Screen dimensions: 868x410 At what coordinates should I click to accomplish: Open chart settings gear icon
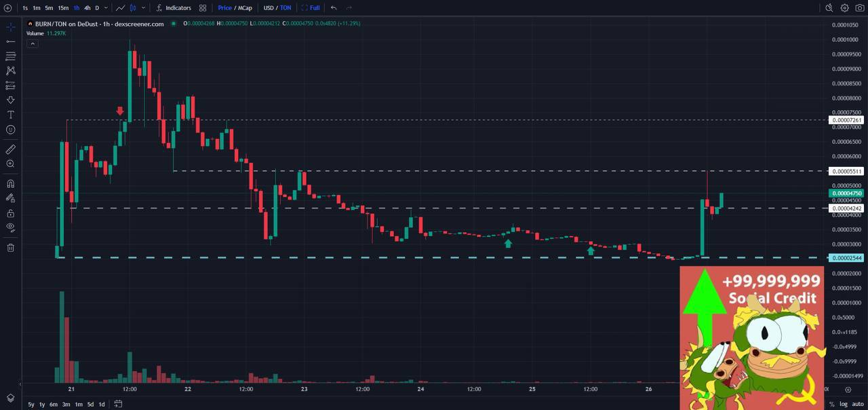844,8
